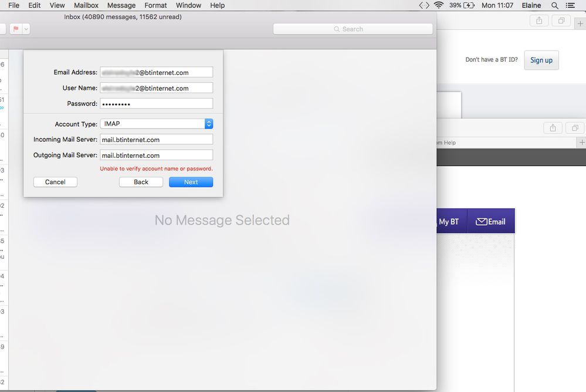The image size is (586, 392).
Task: Click 'Don't have a BT ID?' text
Action: 492,59
